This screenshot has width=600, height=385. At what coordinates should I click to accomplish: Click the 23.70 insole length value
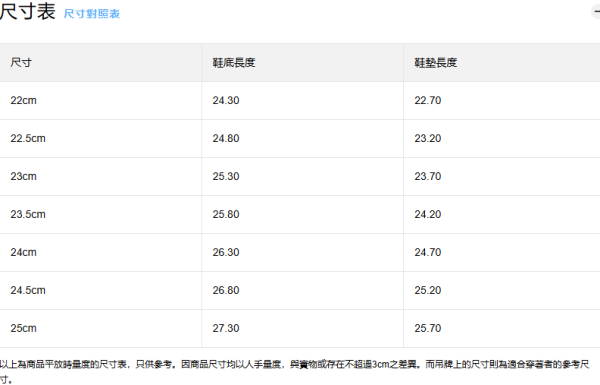[428, 176]
